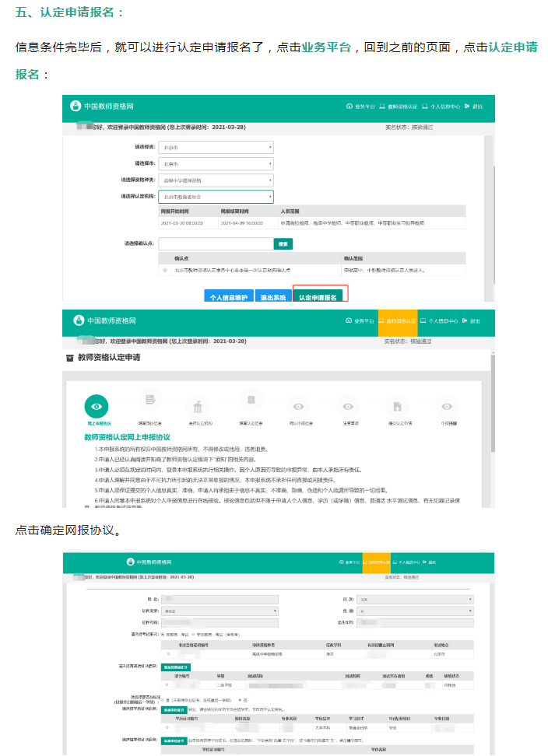
Task: Click the 网上申报协议 eye step icon
Action: point(97,407)
